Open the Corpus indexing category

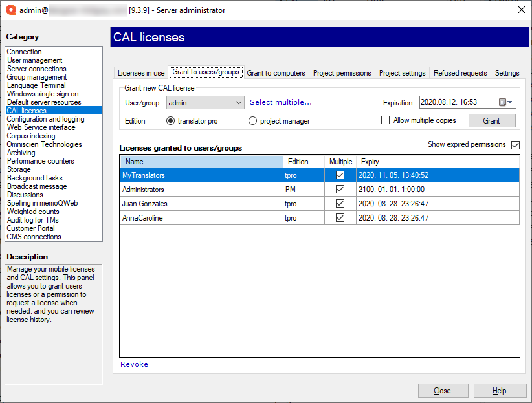(30, 136)
